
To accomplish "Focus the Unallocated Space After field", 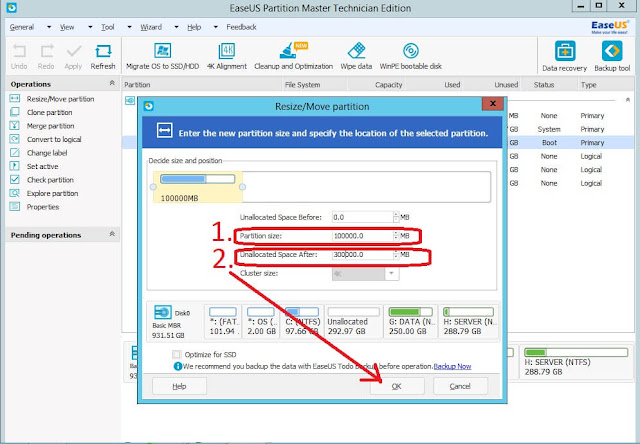I will point(362,254).
